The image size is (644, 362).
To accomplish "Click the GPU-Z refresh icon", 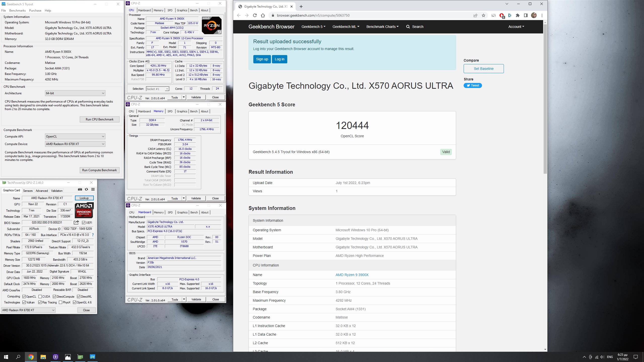I will 87,190.
